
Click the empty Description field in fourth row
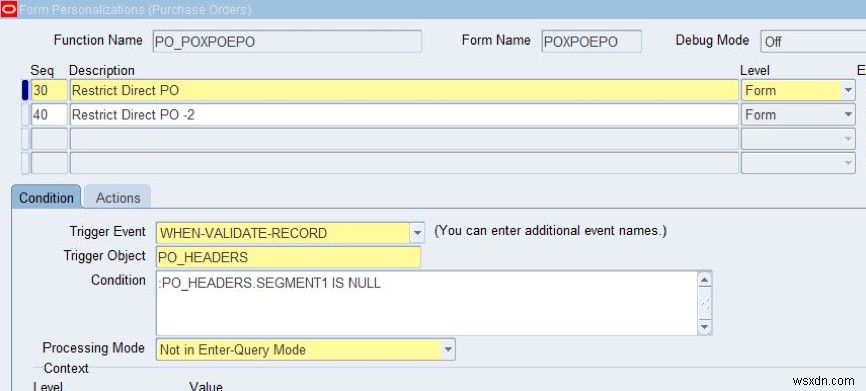[404, 163]
